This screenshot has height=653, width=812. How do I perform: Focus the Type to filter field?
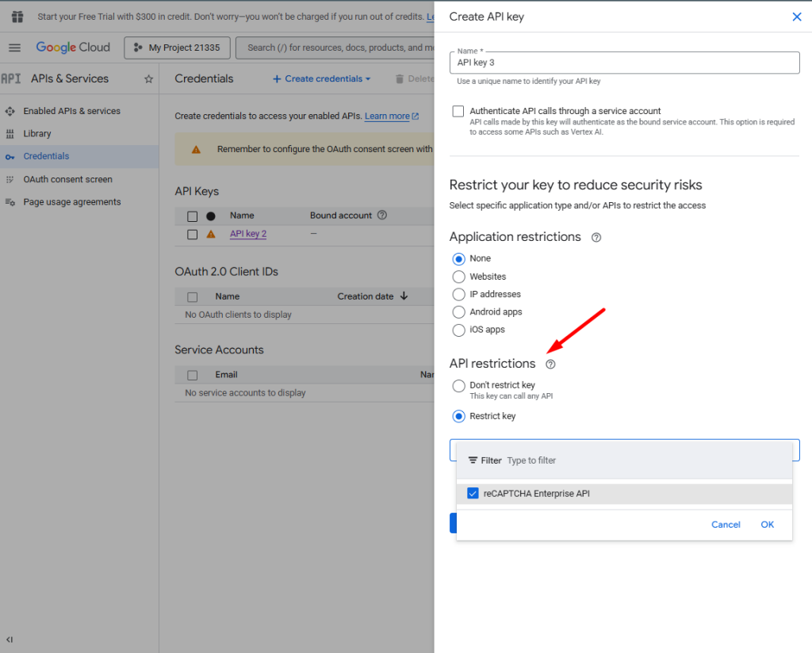coord(531,460)
